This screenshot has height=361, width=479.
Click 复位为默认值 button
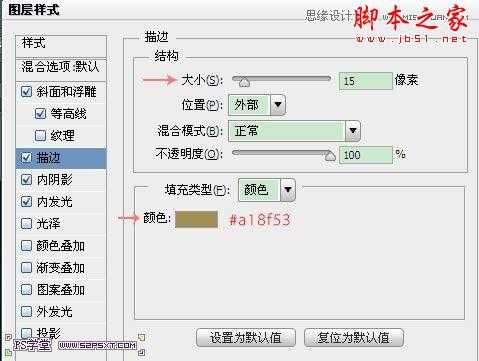(x=354, y=338)
